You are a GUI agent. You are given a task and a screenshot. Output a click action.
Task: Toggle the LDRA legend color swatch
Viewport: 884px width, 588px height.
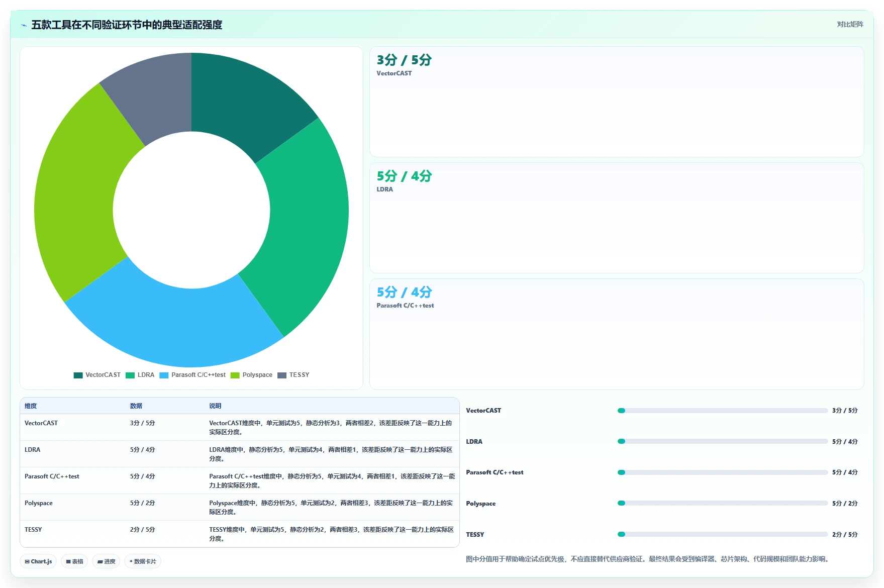pyautogui.click(x=130, y=375)
